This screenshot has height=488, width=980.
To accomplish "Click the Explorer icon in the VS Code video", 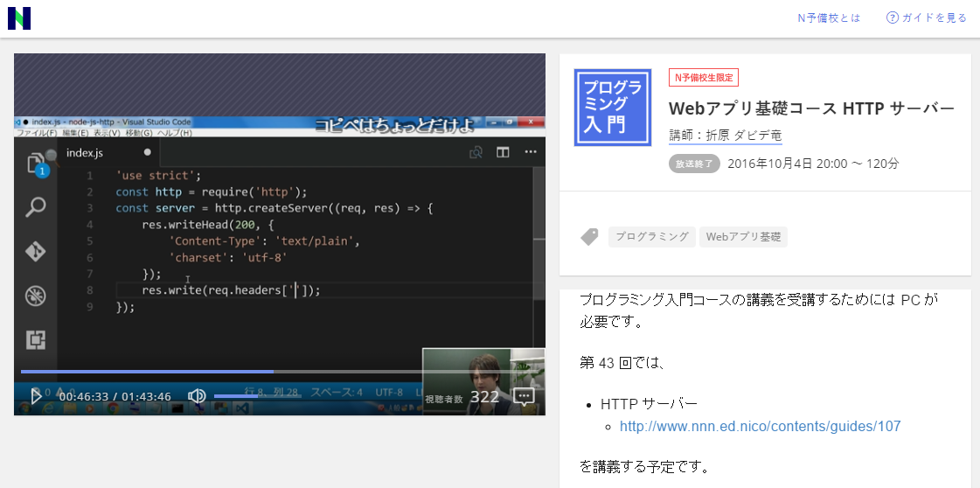I will tap(38, 164).
